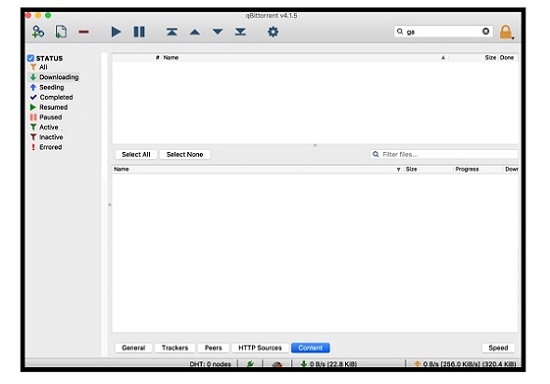Screen dimensions: 550x384
Task: Move torrent down in queue
Action: click(217, 32)
